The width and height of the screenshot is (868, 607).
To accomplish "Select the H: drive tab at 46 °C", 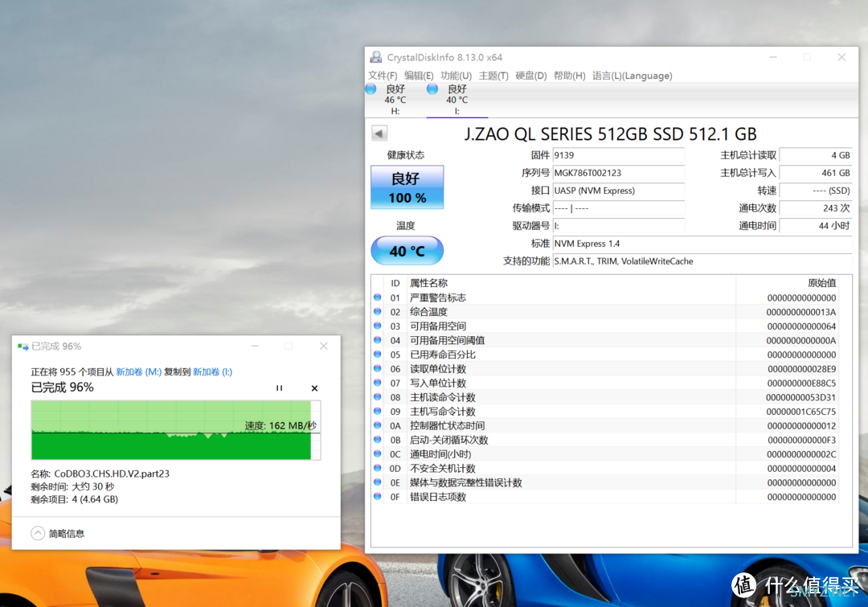I will pos(395,100).
